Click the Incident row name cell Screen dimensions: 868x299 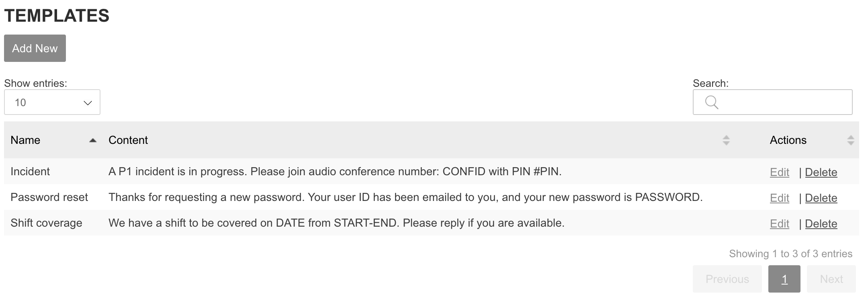click(x=30, y=172)
